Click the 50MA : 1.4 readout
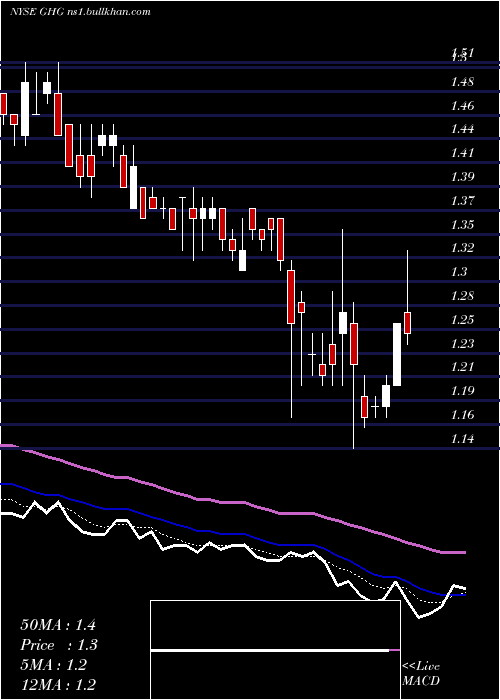Screen dimensions: 500x700 coord(58,625)
